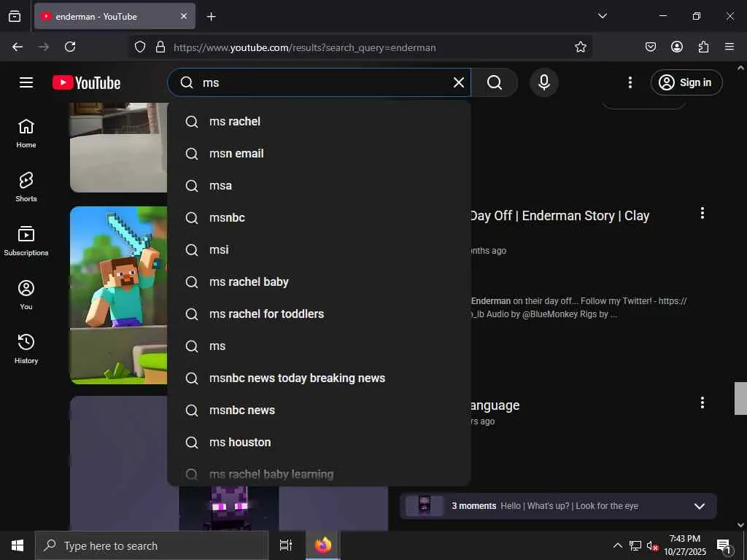This screenshot has width=747, height=560.
Task: Open the YouTube hamburger guide menu
Action: (x=26, y=82)
